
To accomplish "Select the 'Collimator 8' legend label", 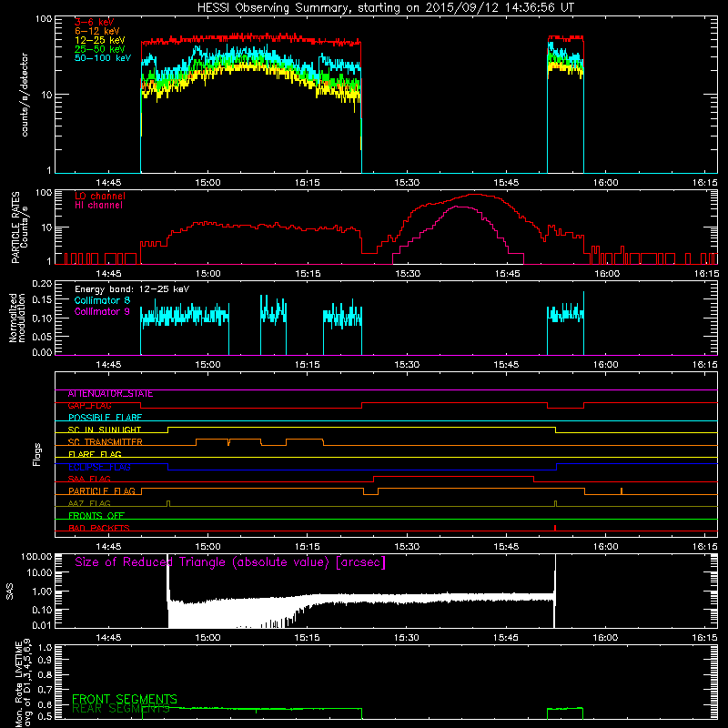I will coord(102,300).
